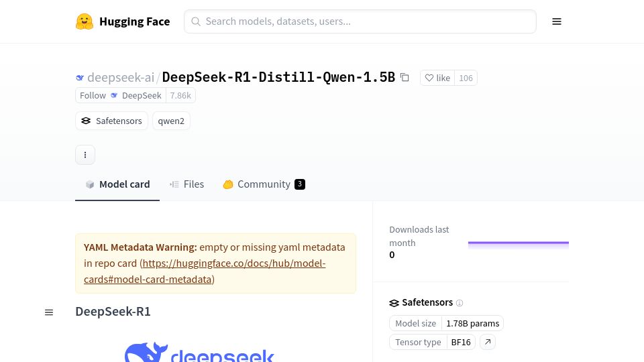Click the Hugging Face emoji logo
This screenshot has width=644, height=362.
(x=85, y=21)
